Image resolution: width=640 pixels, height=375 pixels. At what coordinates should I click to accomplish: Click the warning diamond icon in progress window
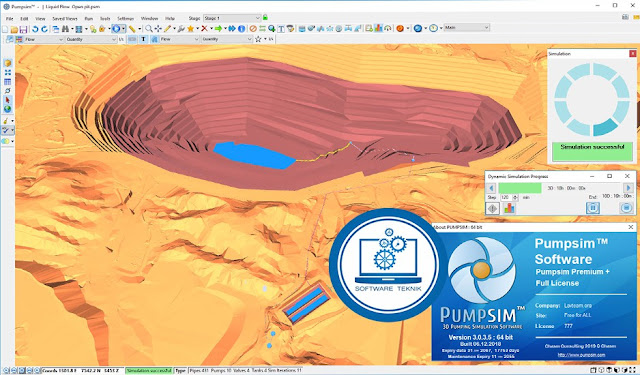[493, 209]
